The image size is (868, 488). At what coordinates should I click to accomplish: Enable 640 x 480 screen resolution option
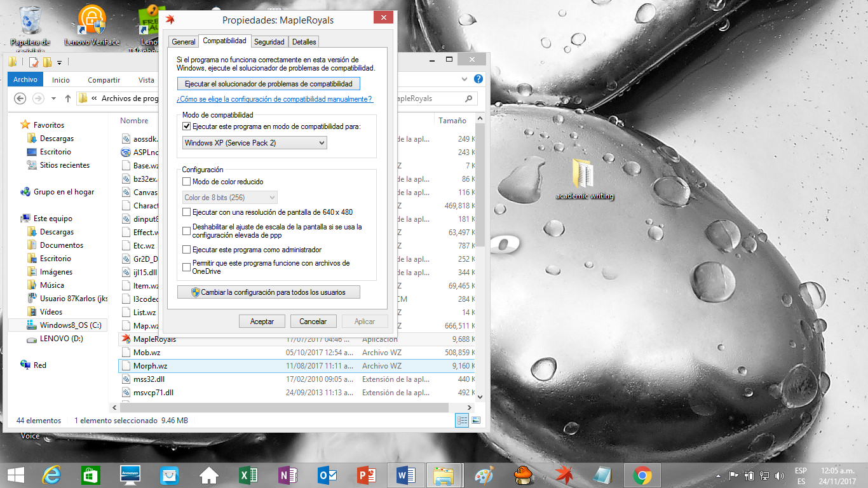186,212
